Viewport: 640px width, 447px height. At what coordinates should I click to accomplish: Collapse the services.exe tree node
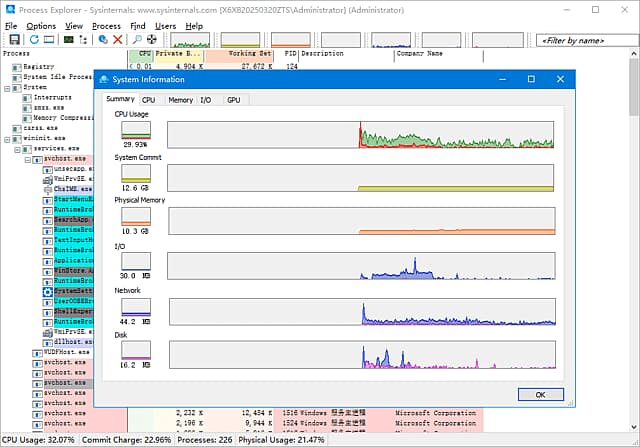pyautogui.click(x=17, y=148)
